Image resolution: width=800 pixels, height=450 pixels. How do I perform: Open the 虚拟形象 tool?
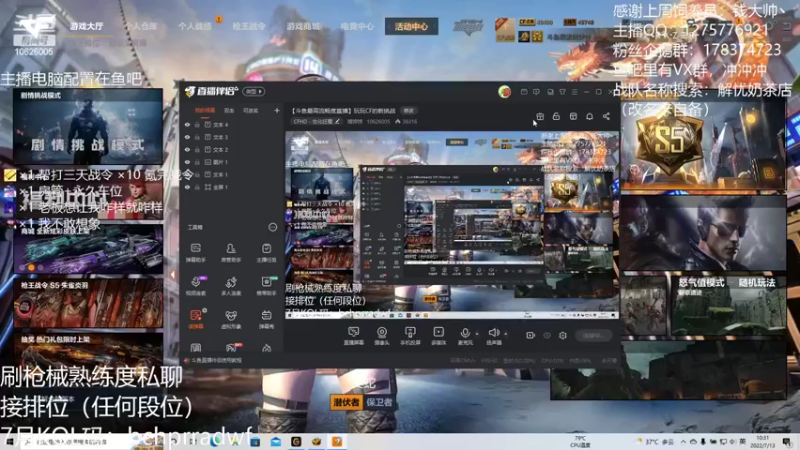(x=231, y=318)
